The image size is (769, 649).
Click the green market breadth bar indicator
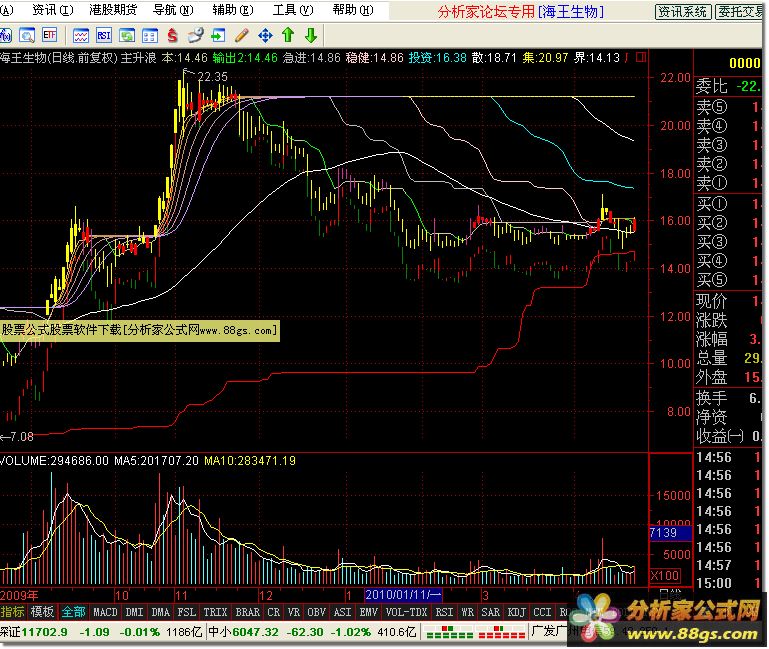coord(449,632)
